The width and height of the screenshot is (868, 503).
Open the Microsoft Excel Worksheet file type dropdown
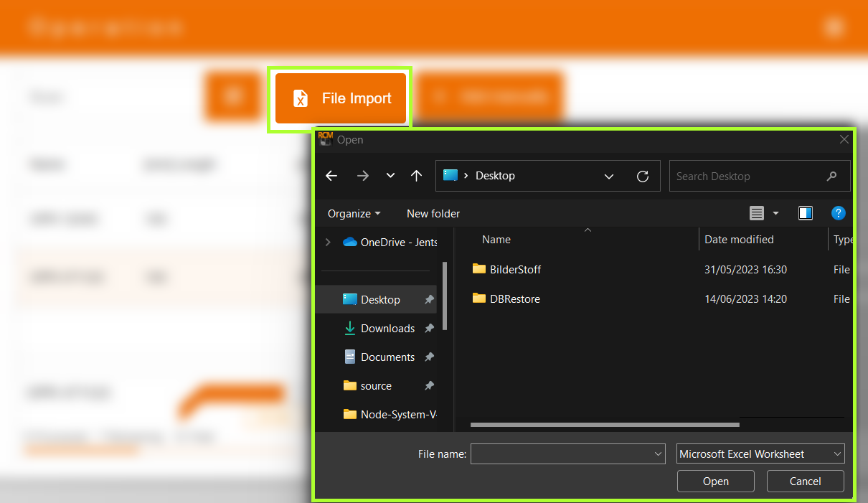coord(760,453)
